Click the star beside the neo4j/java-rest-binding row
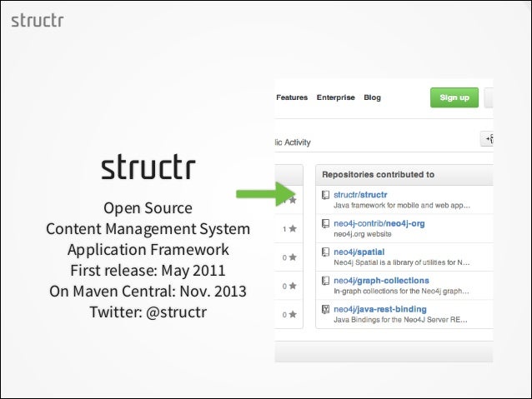 point(293,314)
